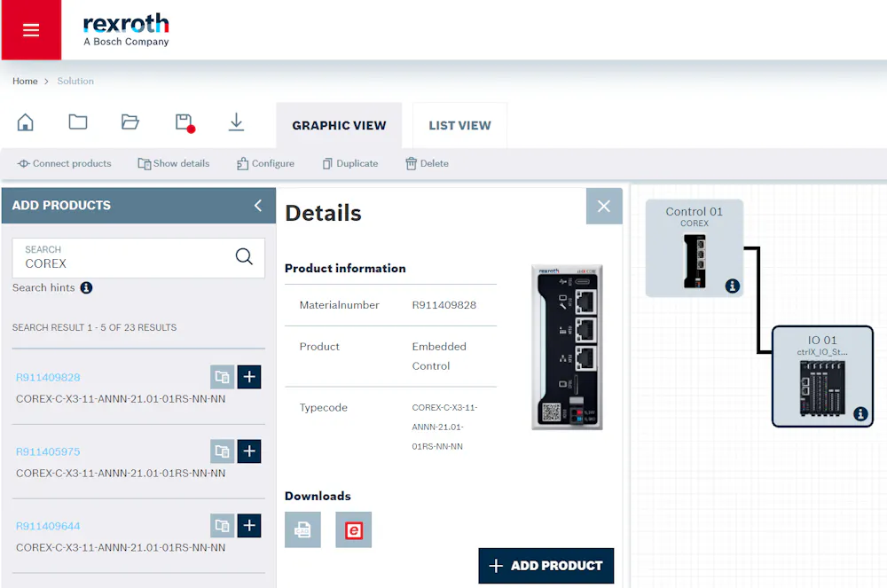Switch to List View tab
Image resolution: width=887 pixels, height=588 pixels.
tap(459, 126)
